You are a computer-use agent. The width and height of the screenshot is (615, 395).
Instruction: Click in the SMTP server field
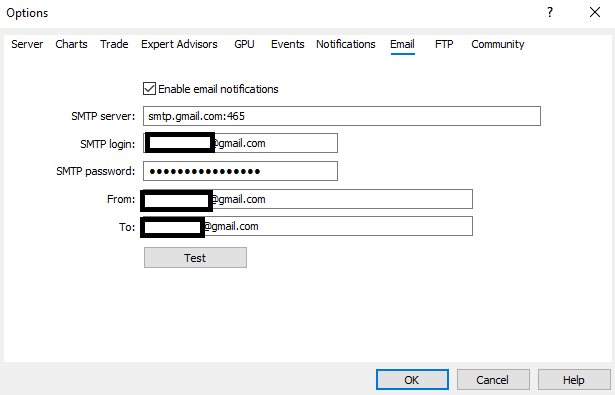coord(342,116)
